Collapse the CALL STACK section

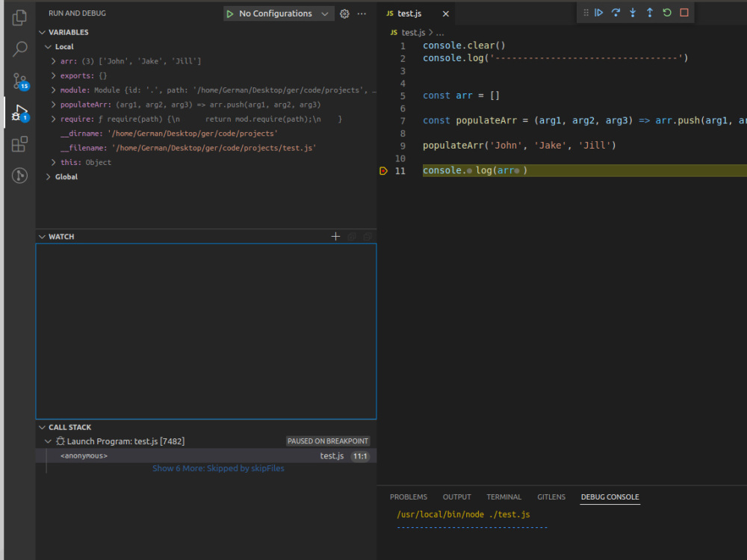point(43,427)
